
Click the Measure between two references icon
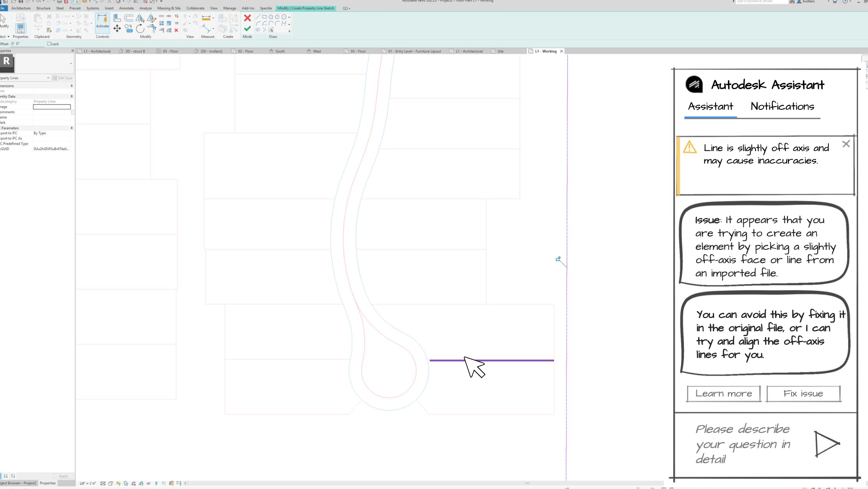tap(206, 18)
